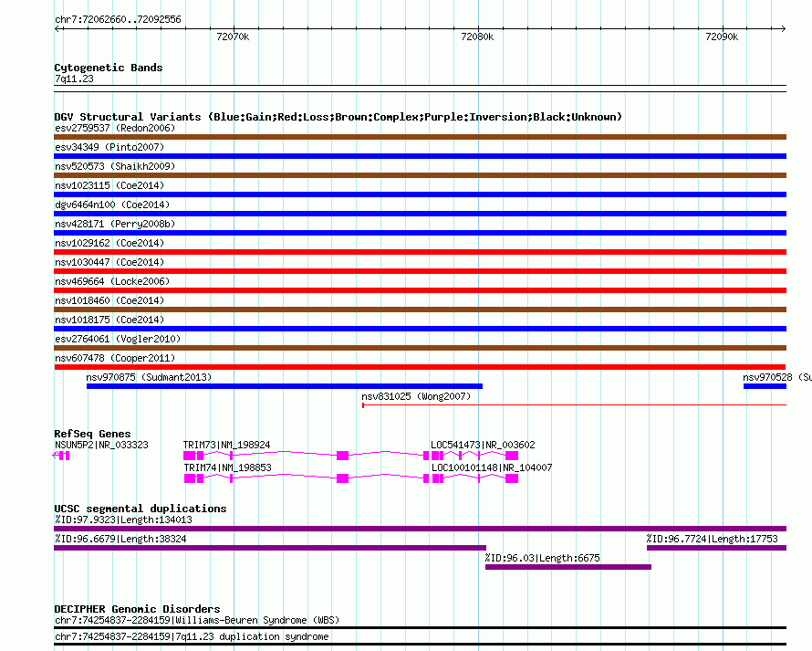The height and width of the screenshot is (651, 812).
Task: Open the DGV Structural Variants track title
Action: tap(338, 117)
